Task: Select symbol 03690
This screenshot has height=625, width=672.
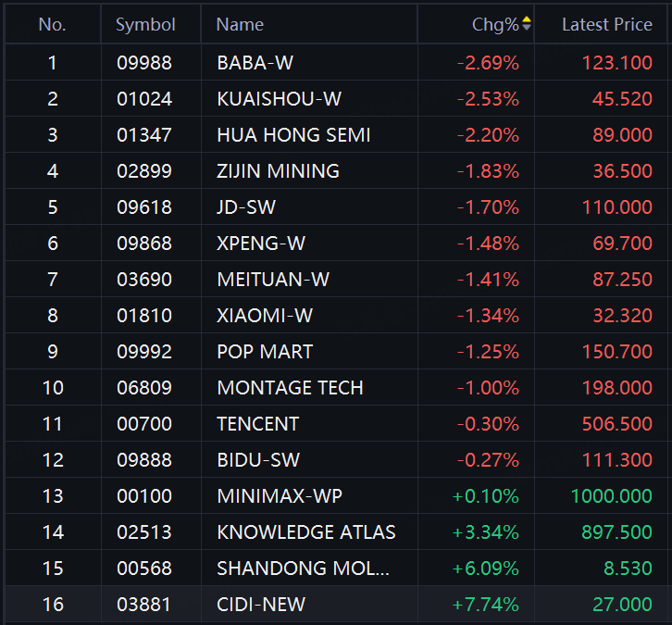Action: (144, 280)
